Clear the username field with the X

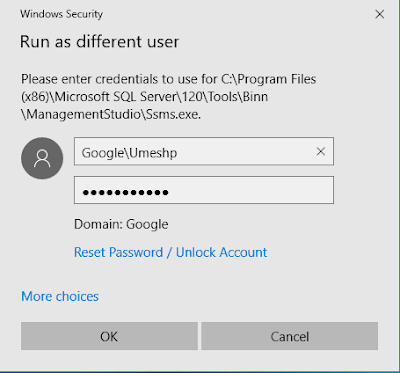click(321, 152)
